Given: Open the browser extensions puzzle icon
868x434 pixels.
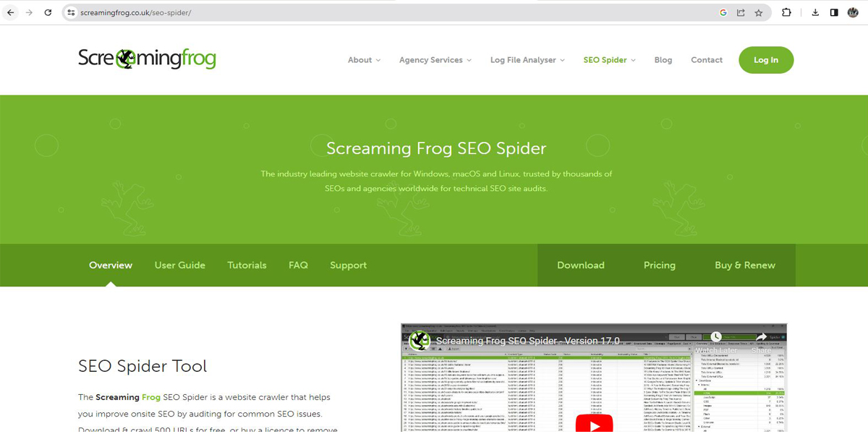Looking at the screenshot, I should (786, 12).
